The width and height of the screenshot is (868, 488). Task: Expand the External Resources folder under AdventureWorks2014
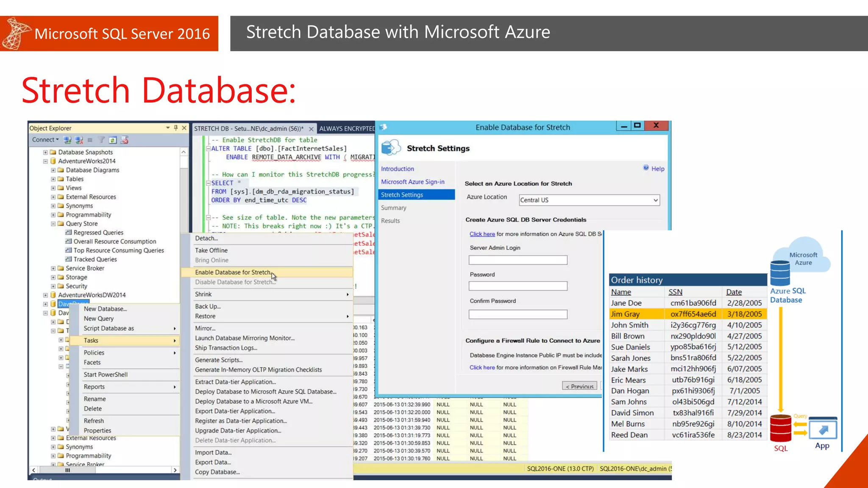click(x=53, y=197)
